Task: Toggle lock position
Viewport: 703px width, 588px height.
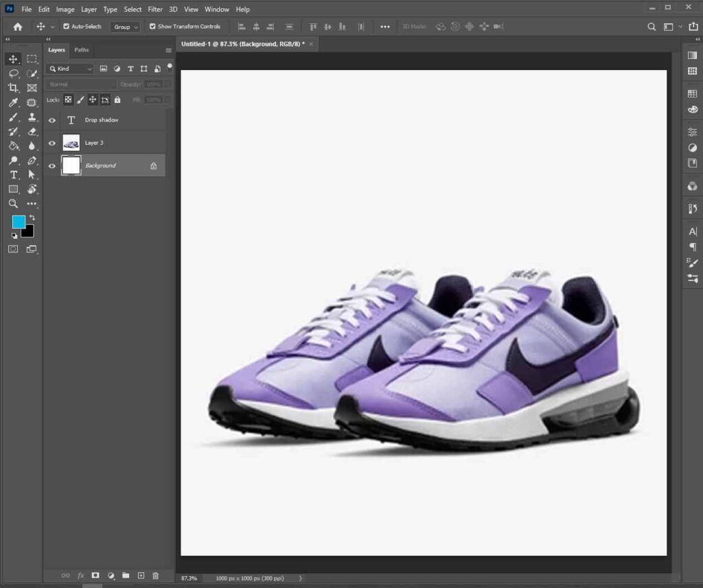Action: tap(93, 99)
